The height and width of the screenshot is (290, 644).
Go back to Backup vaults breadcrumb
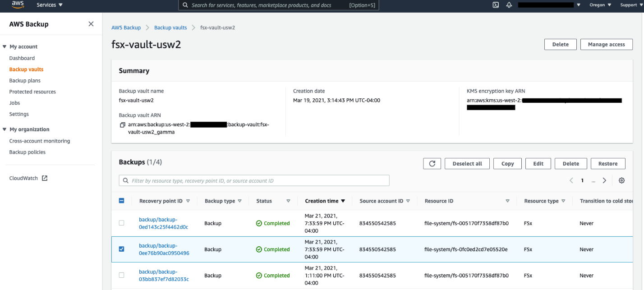click(170, 27)
